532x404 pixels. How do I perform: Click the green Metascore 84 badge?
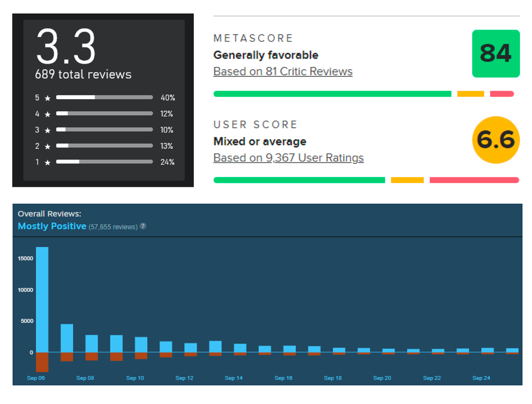tap(495, 54)
